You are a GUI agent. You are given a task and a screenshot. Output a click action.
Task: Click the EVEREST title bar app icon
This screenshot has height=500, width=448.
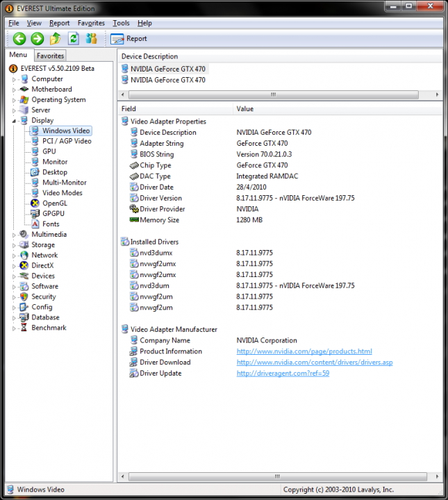tap(10, 8)
